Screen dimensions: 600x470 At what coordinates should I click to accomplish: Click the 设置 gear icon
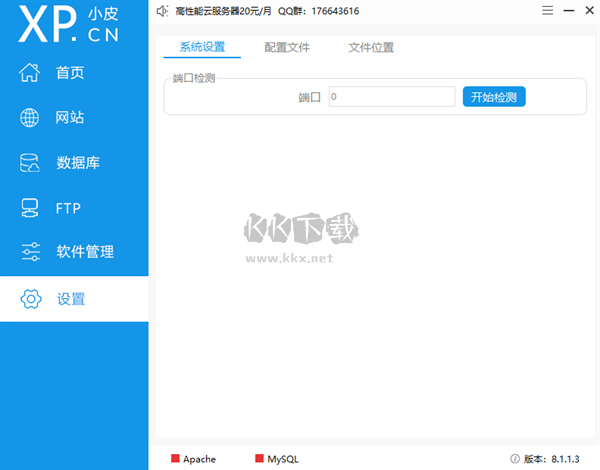[x=30, y=298]
